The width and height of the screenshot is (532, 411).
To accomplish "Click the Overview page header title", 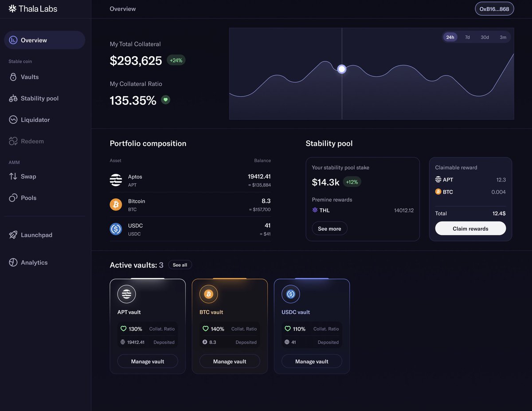I will tap(123, 9).
